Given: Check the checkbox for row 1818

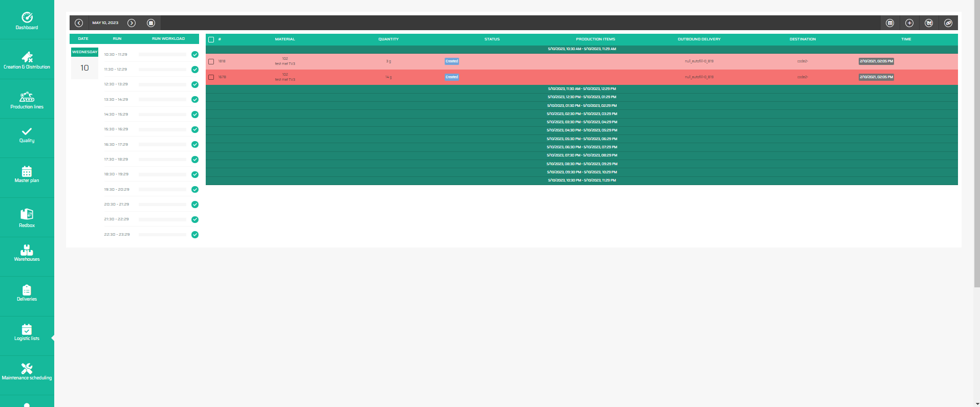Looking at the screenshot, I should 211,61.
